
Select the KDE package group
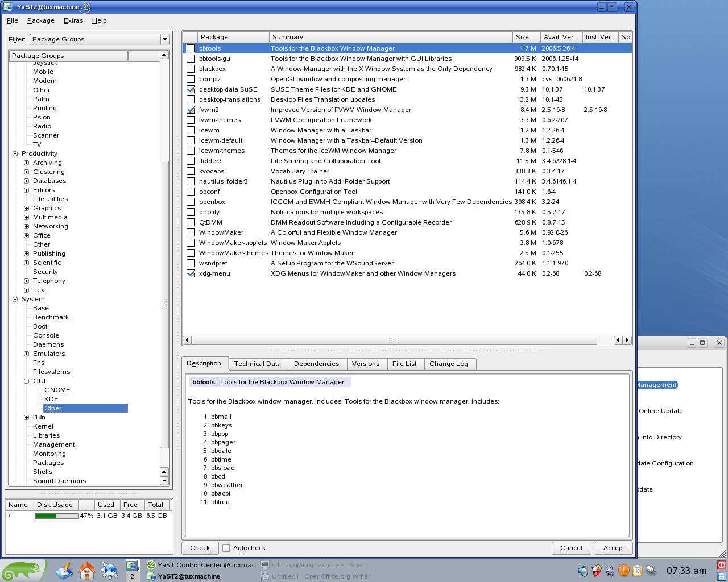51,399
